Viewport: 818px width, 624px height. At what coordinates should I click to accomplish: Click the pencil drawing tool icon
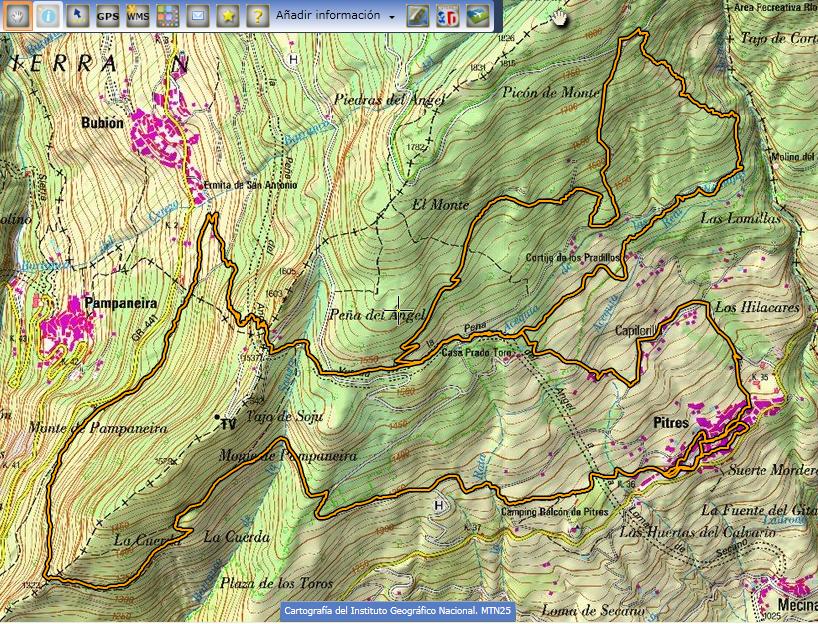click(x=420, y=16)
